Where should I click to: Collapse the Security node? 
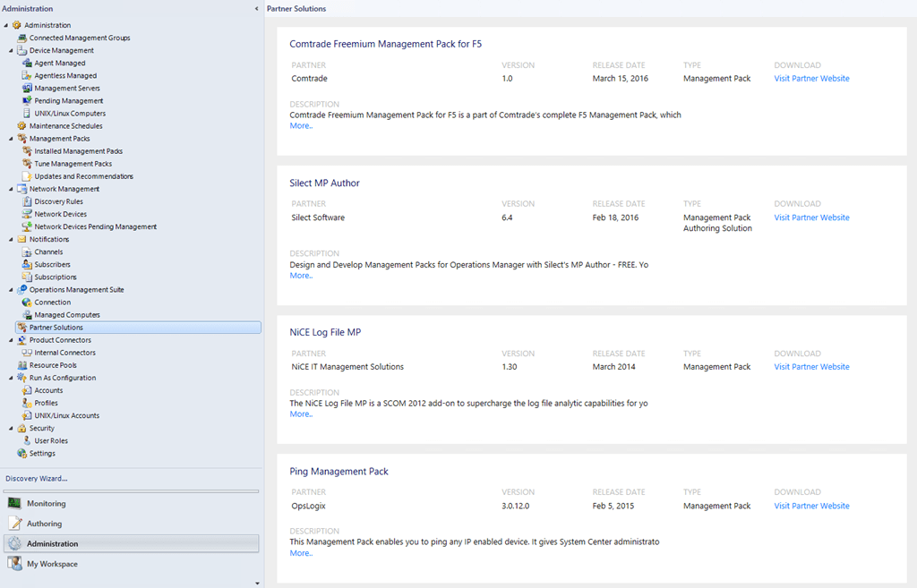pyautogui.click(x=11, y=428)
